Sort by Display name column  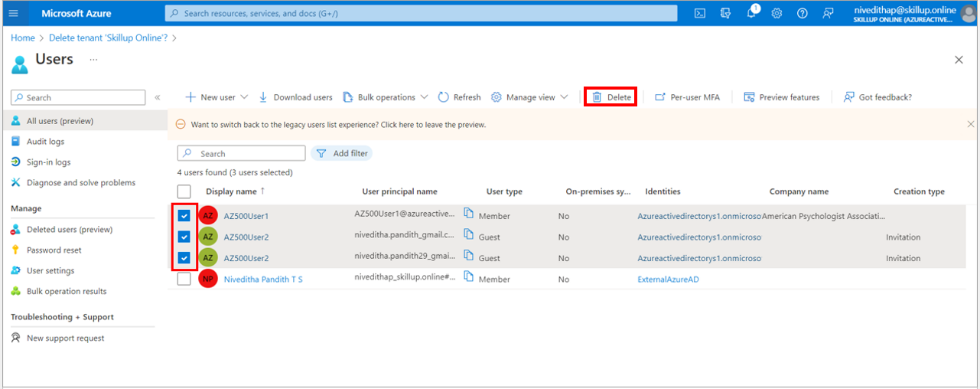point(236,191)
